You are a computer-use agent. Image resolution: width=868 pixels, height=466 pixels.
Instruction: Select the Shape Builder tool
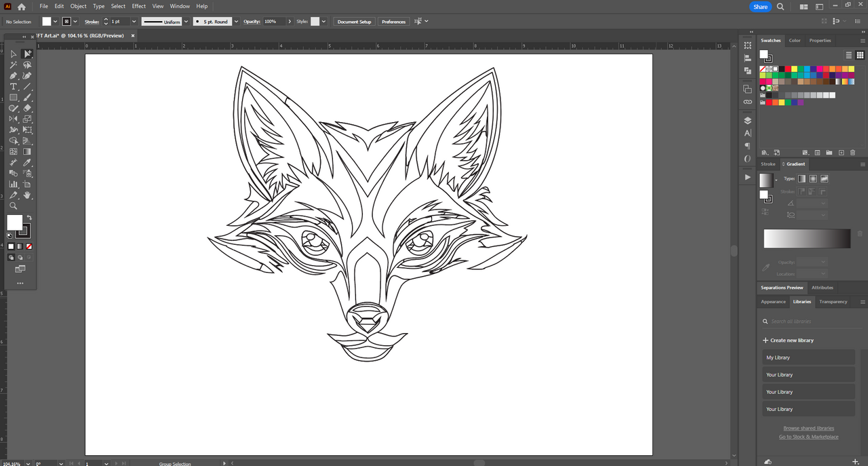(13, 141)
